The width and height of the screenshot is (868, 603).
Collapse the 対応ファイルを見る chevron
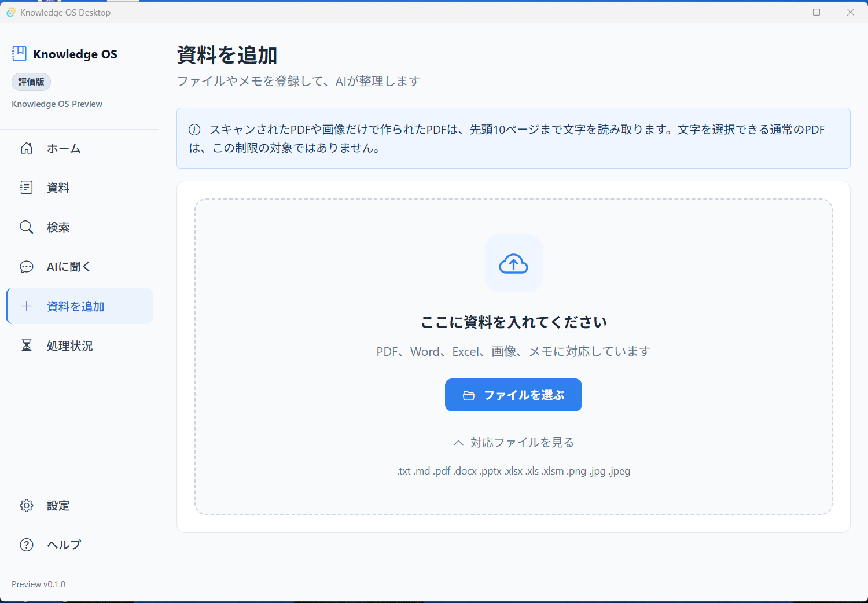[x=458, y=443]
